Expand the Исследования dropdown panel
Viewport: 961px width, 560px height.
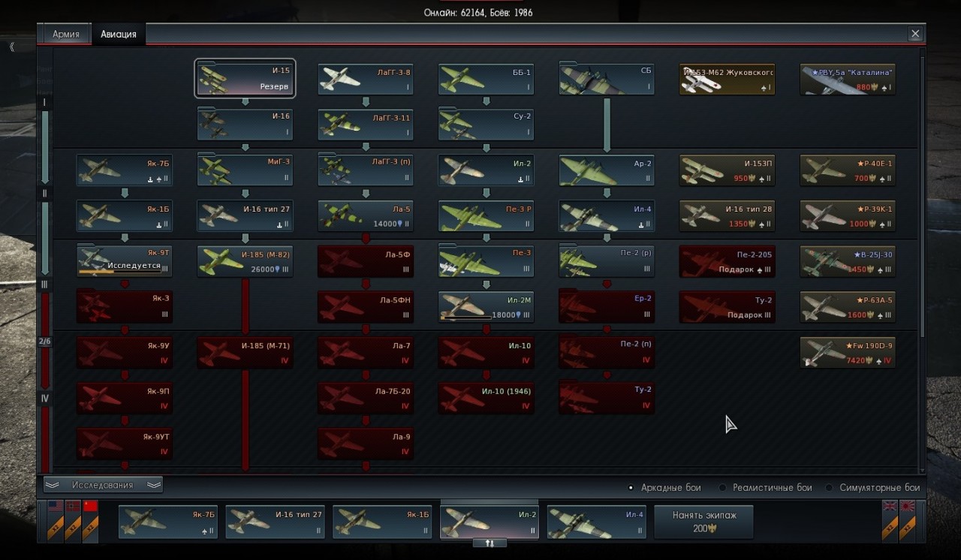(x=103, y=485)
